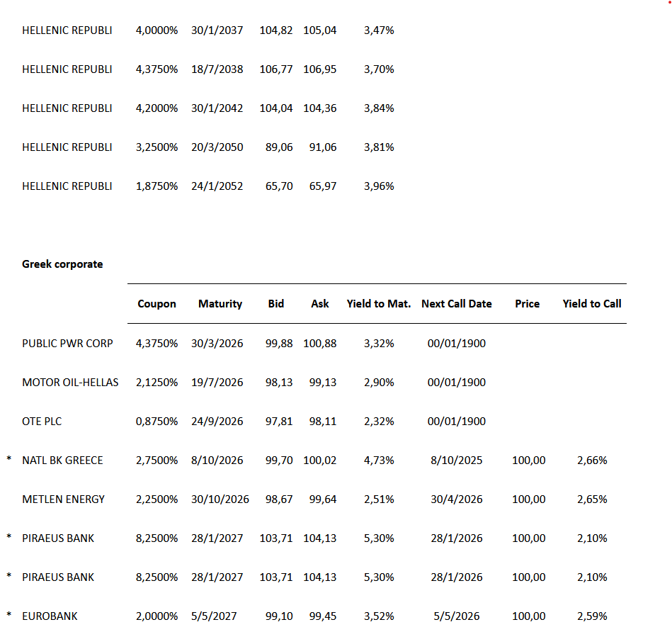Click the Maturity column header
This screenshot has height=627, width=672.
[x=220, y=304]
